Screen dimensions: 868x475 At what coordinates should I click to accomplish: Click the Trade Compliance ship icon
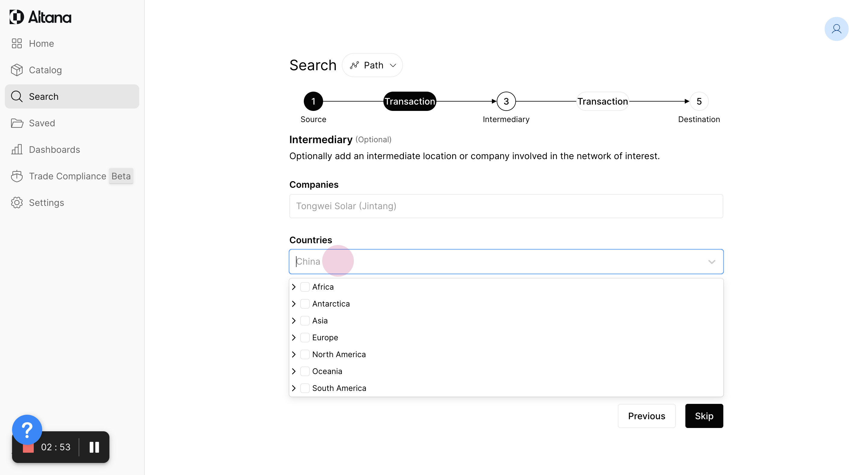coord(17,176)
